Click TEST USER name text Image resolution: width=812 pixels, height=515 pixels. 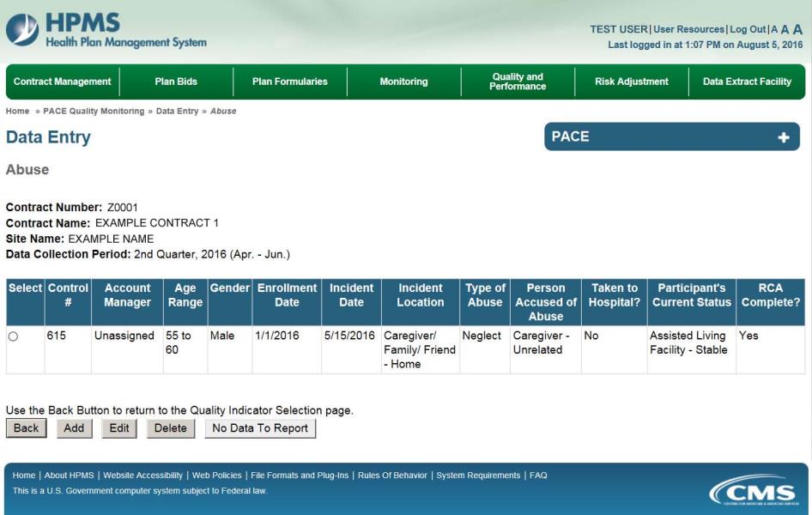tap(619, 29)
